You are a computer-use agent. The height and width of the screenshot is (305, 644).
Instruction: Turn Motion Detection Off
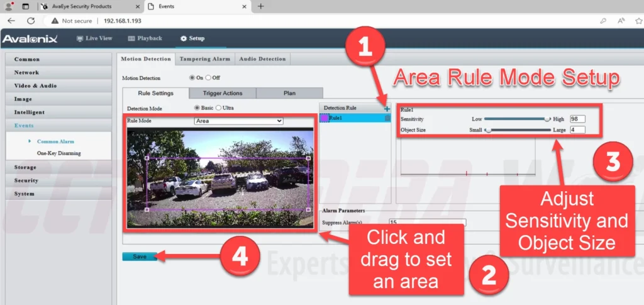click(209, 78)
